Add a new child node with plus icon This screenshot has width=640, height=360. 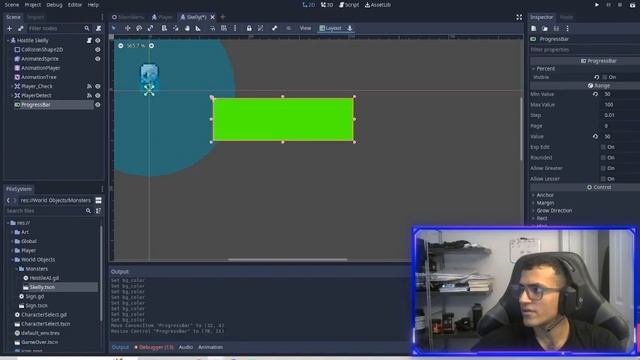point(9,29)
